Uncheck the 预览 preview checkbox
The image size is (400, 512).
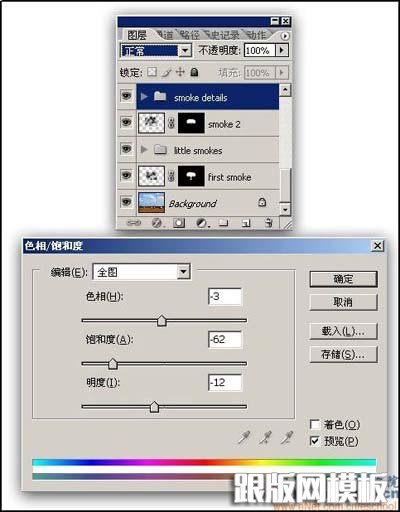point(315,441)
